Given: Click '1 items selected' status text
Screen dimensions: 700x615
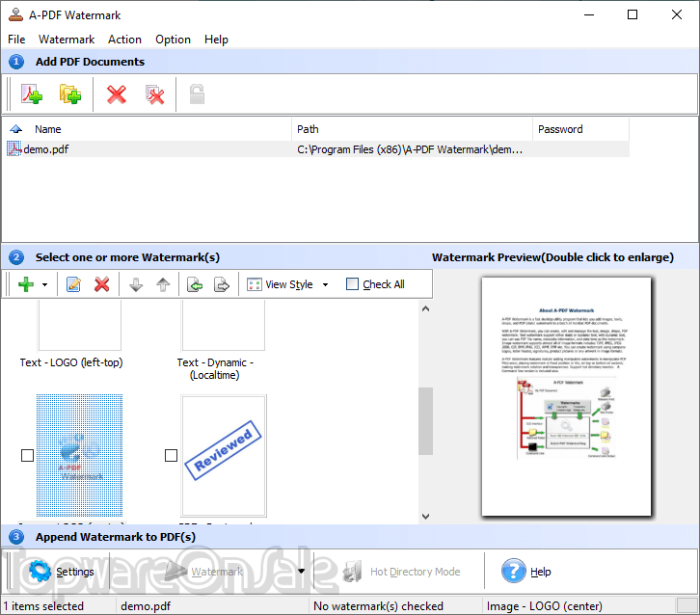Looking at the screenshot, I should click(43, 606).
